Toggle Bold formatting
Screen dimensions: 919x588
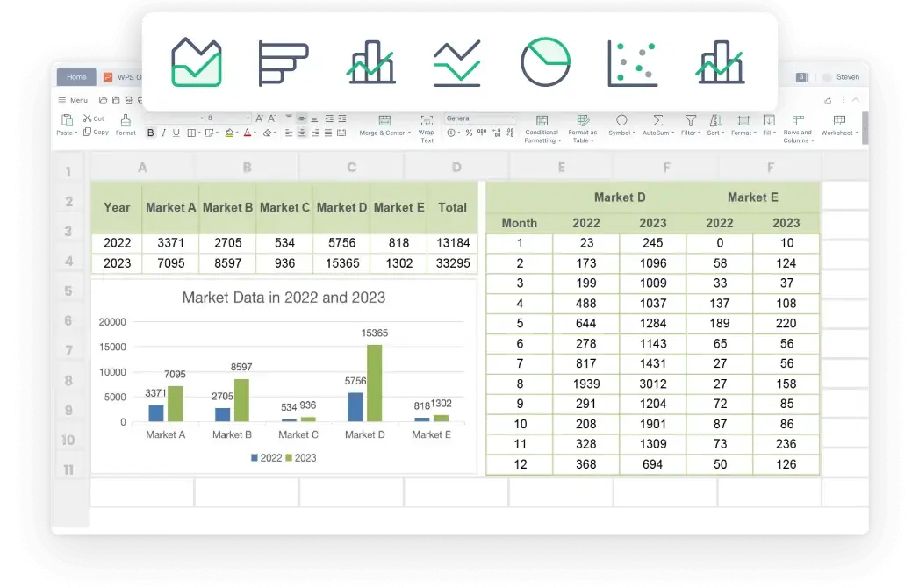click(x=151, y=133)
